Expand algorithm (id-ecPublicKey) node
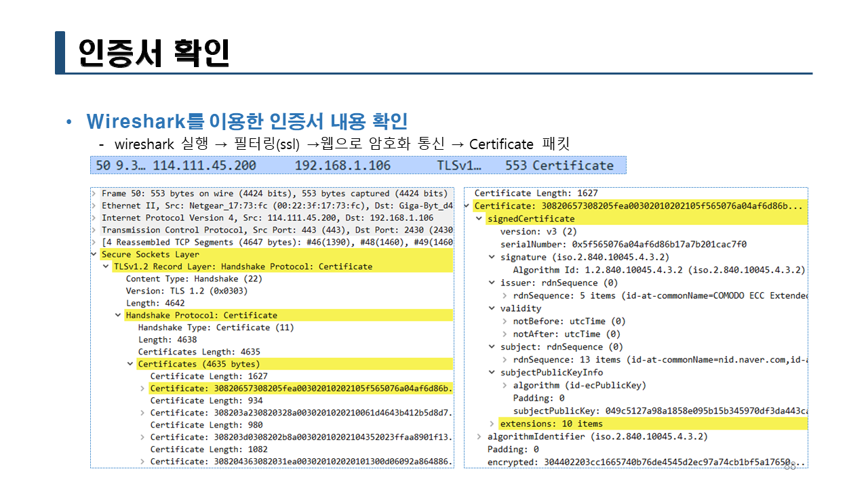The height and width of the screenshot is (488, 868). [x=505, y=385]
